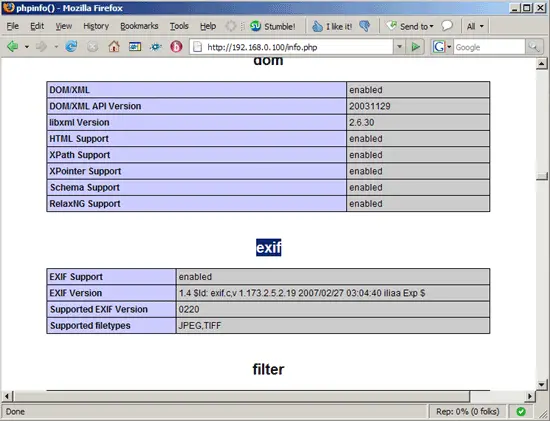Click the RelaxNG Support row label
The width and height of the screenshot is (550, 421).
pos(85,203)
